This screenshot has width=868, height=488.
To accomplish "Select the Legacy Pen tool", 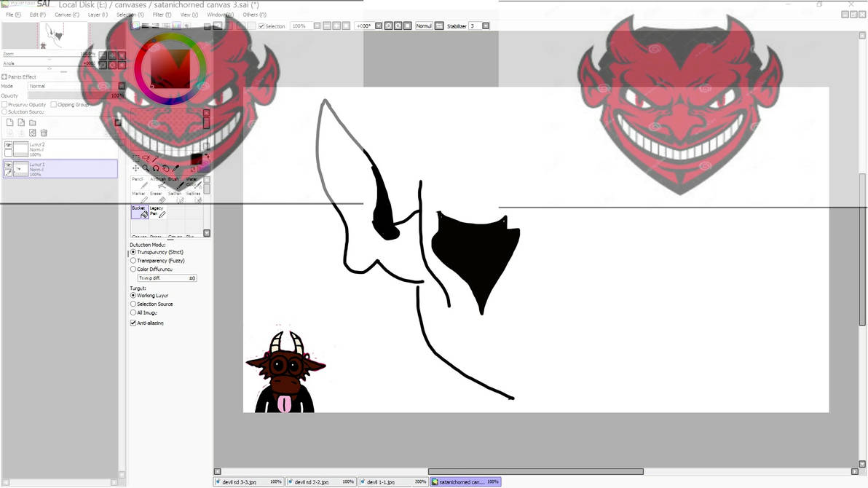I will (158, 212).
